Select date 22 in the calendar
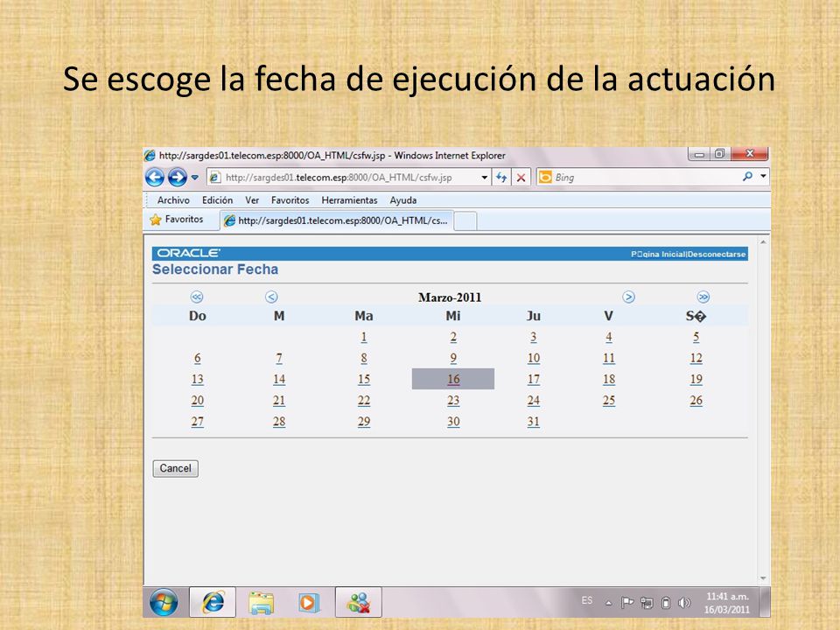This screenshot has width=840, height=630. (364, 401)
